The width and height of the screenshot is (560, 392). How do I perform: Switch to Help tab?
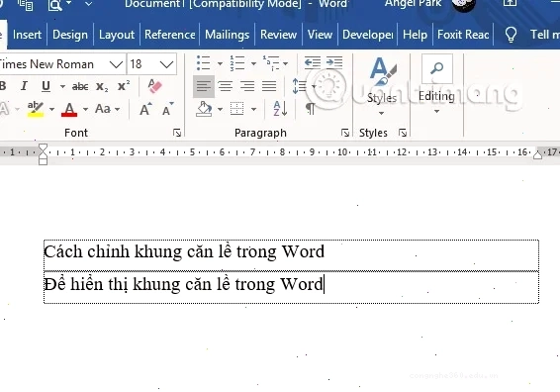[x=415, y=35]
